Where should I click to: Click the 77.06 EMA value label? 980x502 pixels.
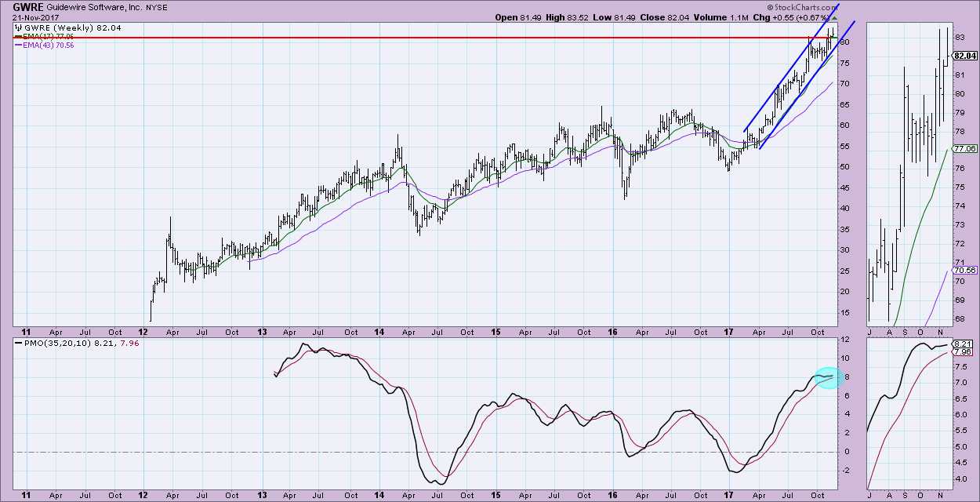coord(964,148)
